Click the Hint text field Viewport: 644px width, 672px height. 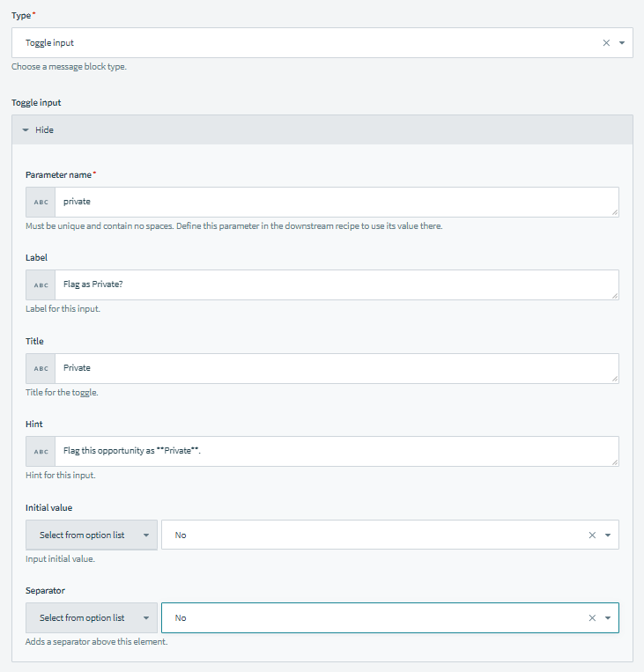pos(335,451)
